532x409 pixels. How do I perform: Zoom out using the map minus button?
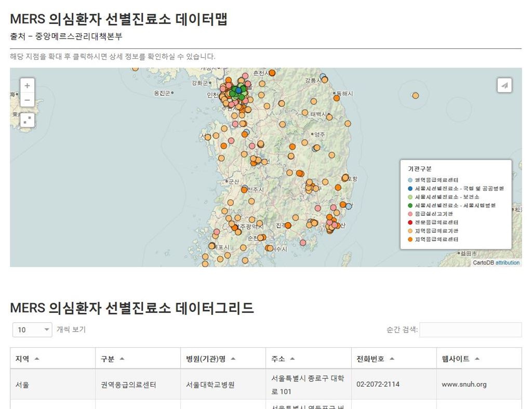coord(26,99)
